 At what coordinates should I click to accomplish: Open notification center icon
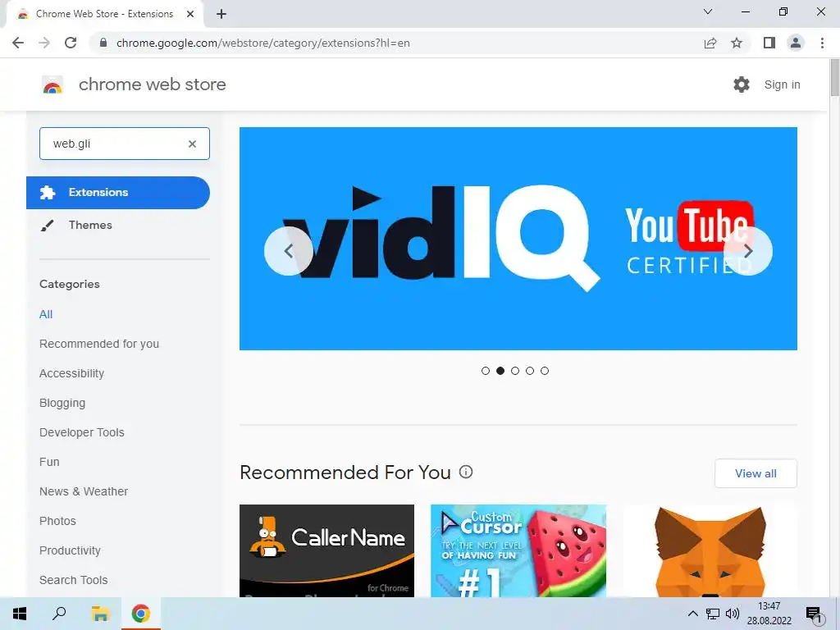click(x=815, y=614)
